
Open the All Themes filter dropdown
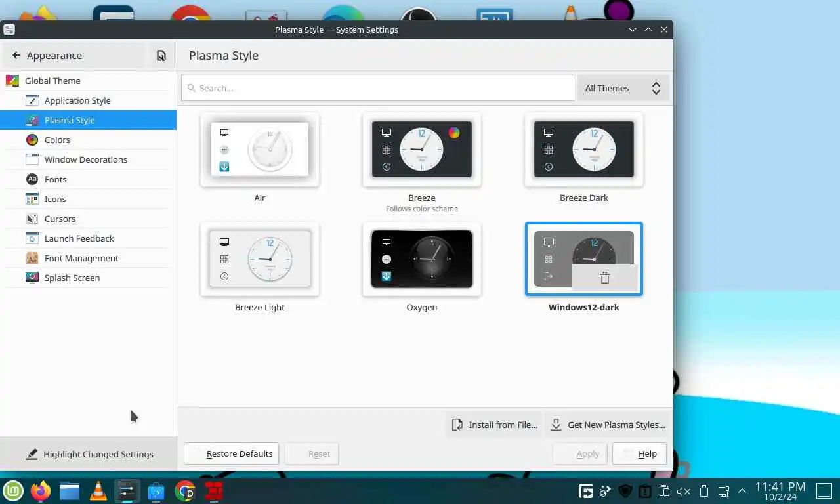pos(623,88)
